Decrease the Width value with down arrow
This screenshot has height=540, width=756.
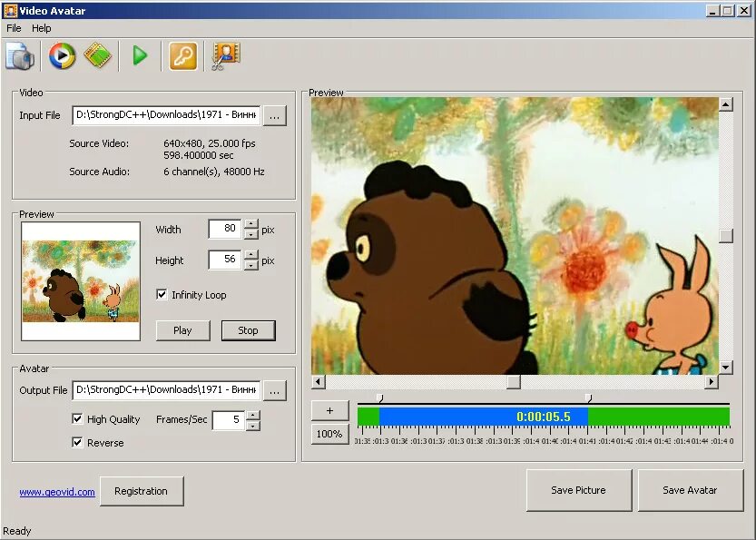[x=251, y=234]
